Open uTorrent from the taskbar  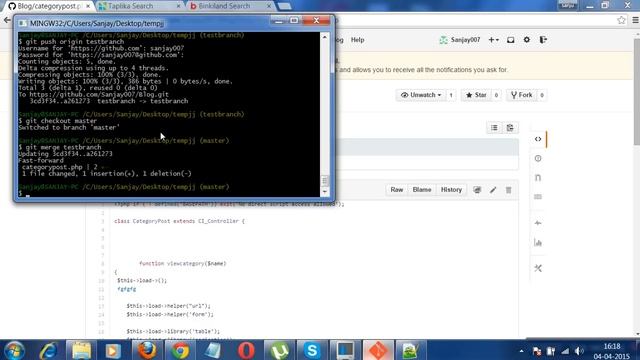(279, 350)
